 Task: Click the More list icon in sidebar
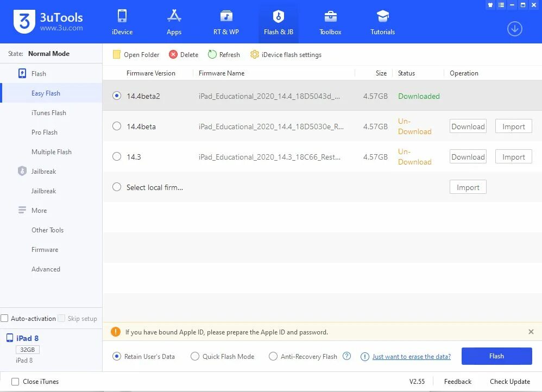point(22,210)
